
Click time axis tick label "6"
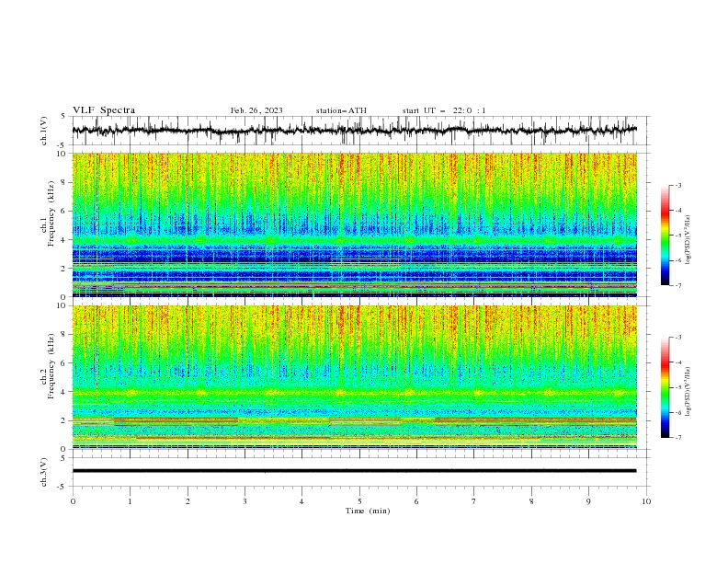(x=416, y=501)
